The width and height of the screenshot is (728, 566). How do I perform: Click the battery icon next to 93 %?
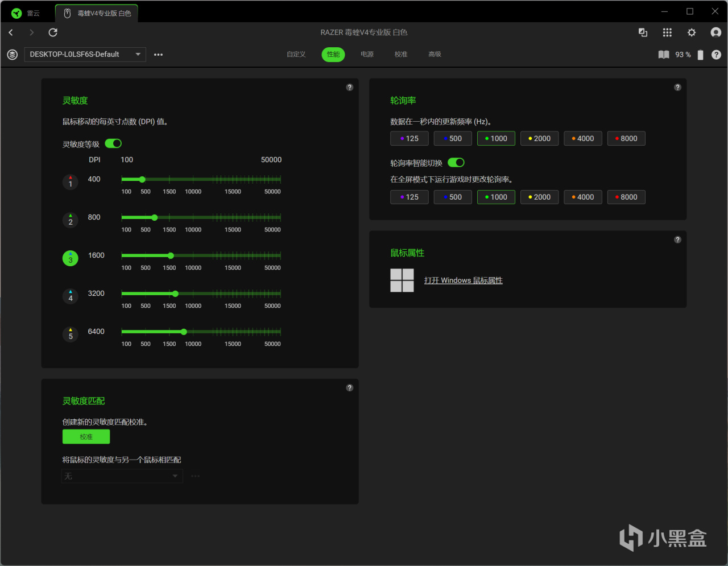[700, 55]
